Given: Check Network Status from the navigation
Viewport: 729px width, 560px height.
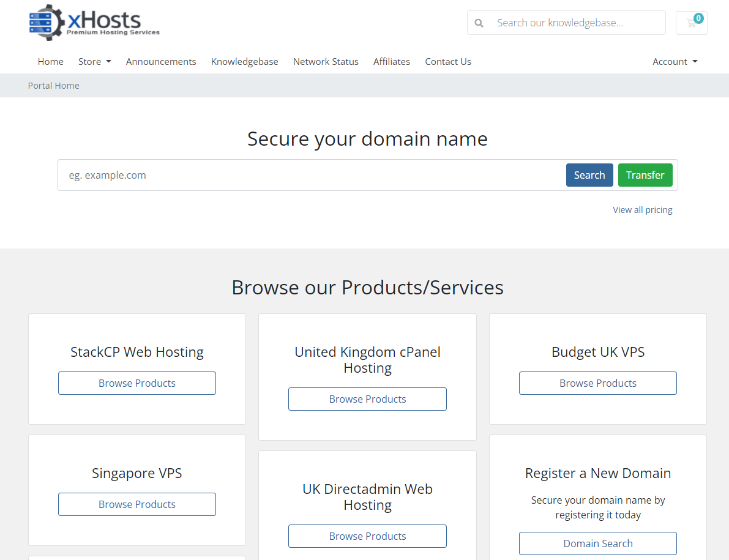Looking at the screenshot, I should pos(326,61).
